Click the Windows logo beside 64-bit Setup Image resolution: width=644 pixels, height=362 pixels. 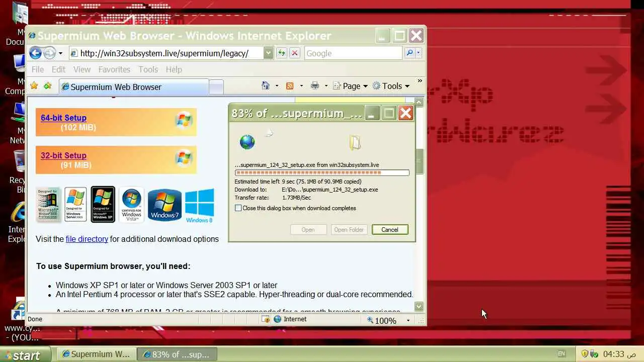[x=184, y=121]
